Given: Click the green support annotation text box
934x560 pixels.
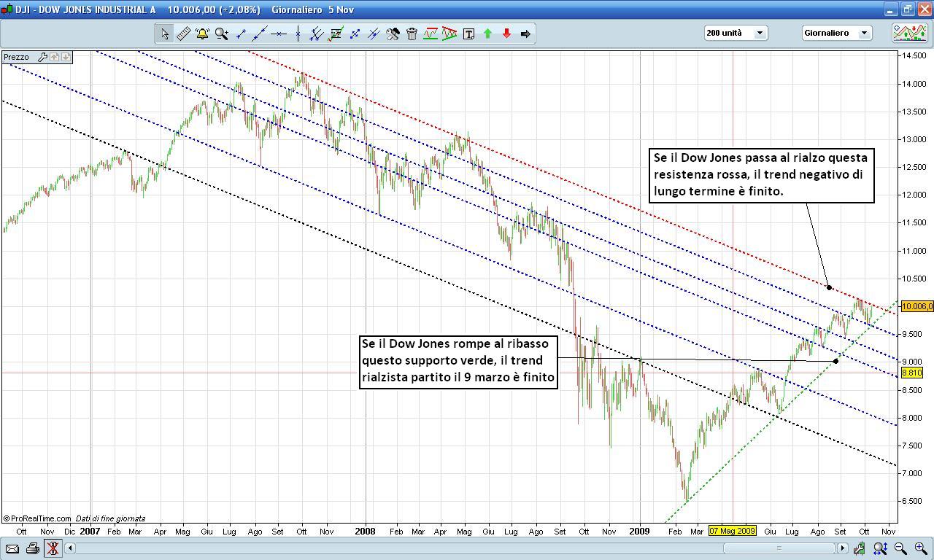Looking at the screenshot, I should coord(458,361).
